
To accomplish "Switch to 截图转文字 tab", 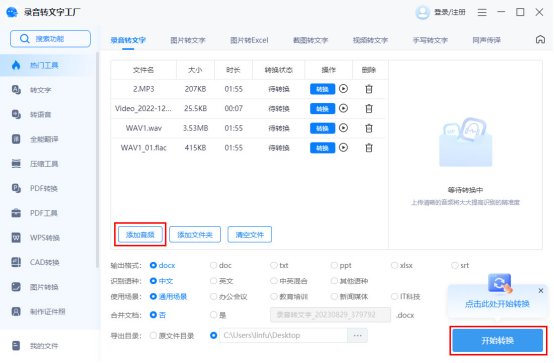I will coord(311,40).
